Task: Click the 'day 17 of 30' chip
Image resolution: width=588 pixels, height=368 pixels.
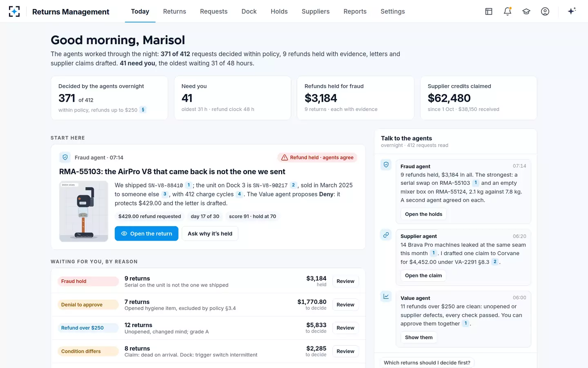Action: (205, 216)
